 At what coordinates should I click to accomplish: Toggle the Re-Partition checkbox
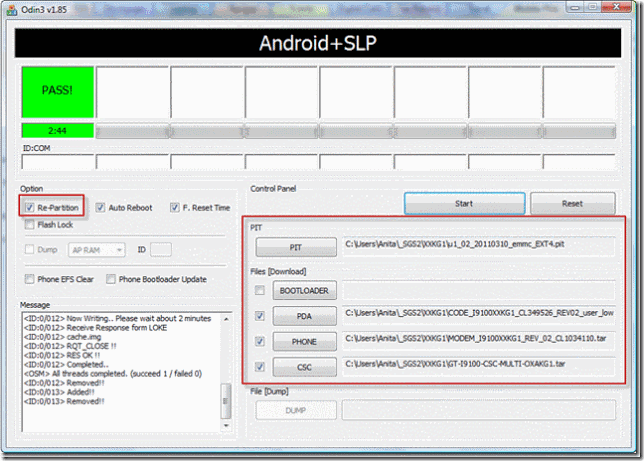click(30, 207)
